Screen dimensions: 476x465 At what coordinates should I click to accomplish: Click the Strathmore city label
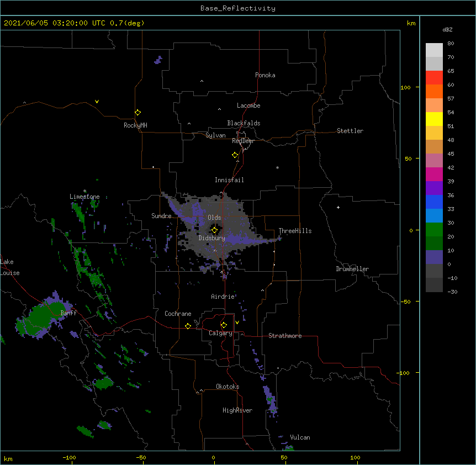[285, 336]
